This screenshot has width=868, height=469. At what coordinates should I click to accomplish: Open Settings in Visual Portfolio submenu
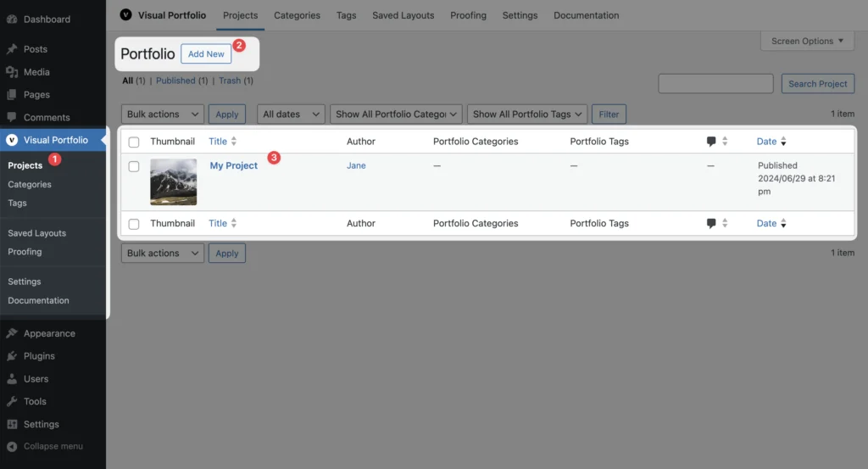(25, 282)
